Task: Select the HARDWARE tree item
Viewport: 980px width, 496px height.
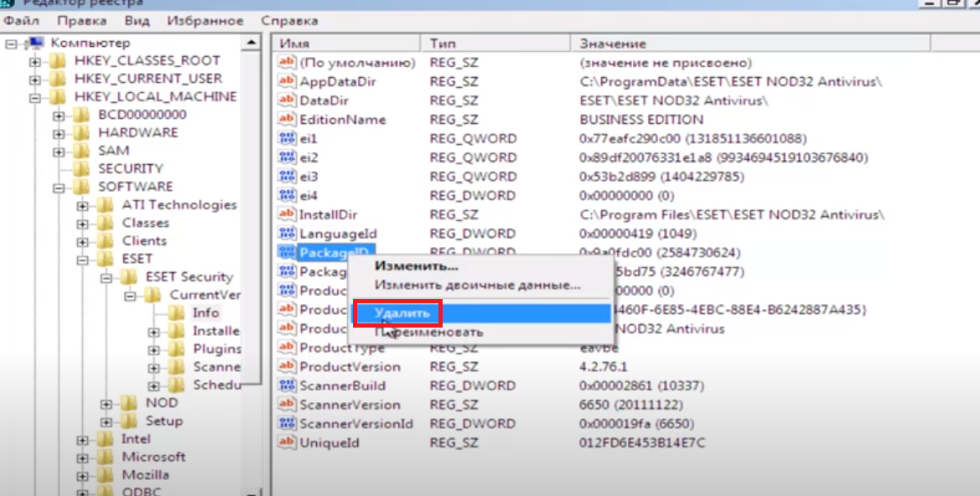Action: pyautogui.click(x=137, y=132)
